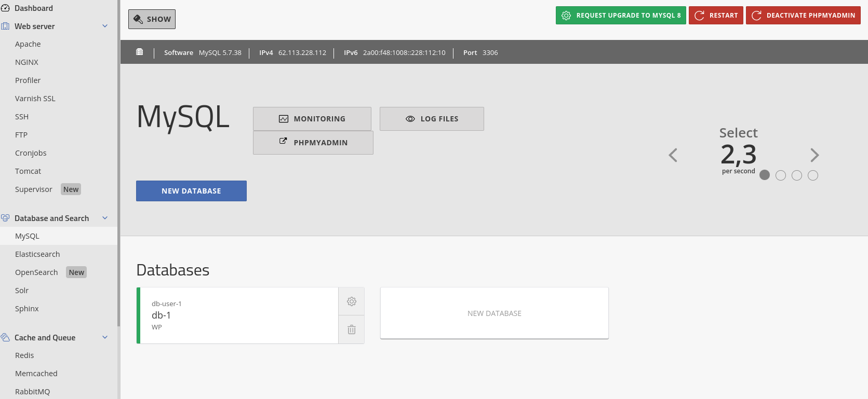Click the refresh icon on DEACTIVATE PHPMYADMIN
This screenshot has width=868, height=399.
click(x=757, y=16)
